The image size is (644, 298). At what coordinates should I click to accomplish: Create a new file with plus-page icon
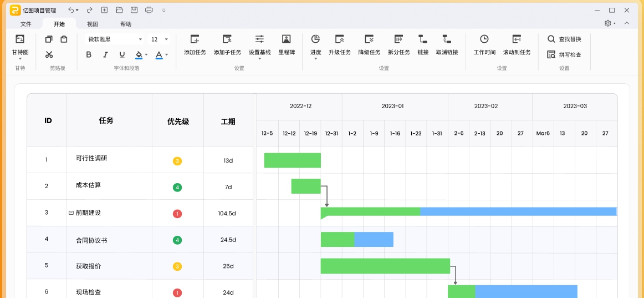(x=104, y=10)
